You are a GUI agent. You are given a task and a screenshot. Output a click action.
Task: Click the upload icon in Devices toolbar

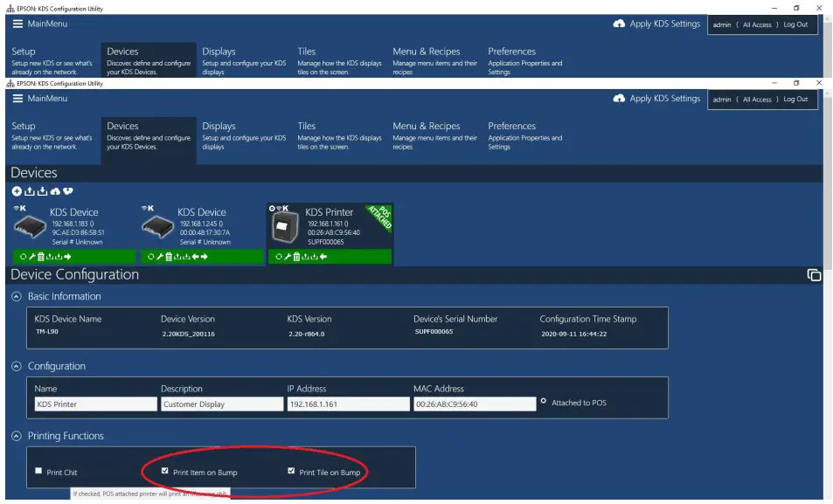coord(30,191)
